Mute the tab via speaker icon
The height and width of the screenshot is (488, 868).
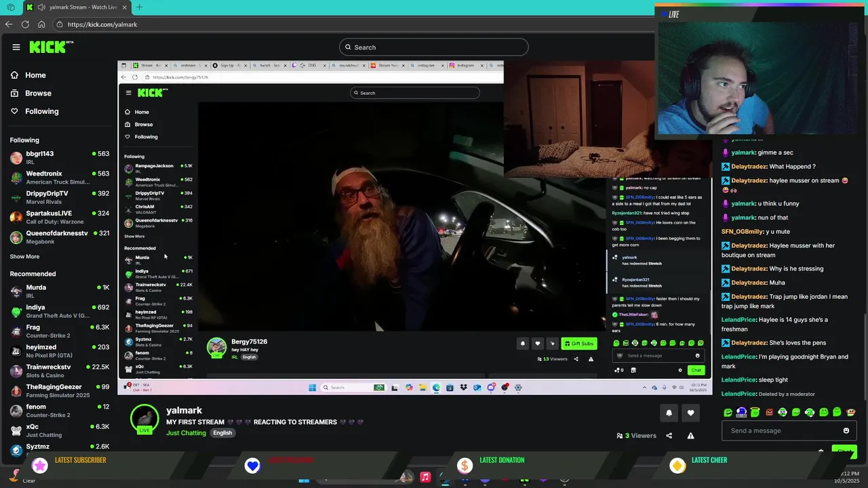[x=41, y=7]
